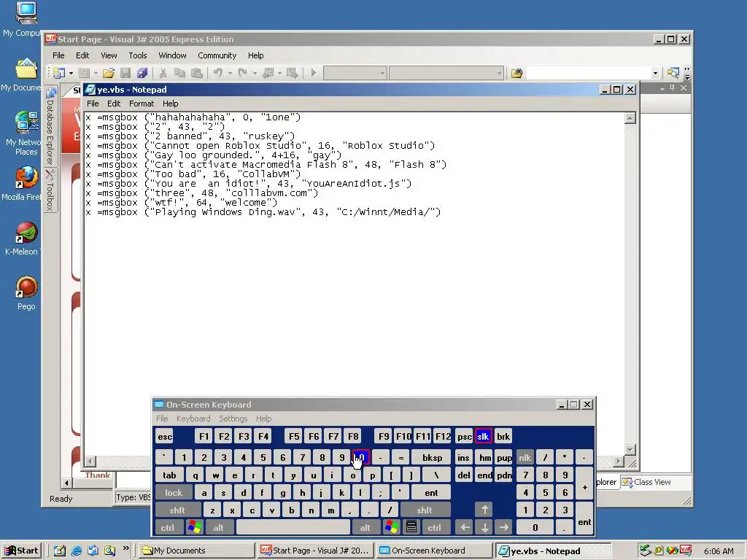Toggle num lock 'nlk' key

pos(525,458)
